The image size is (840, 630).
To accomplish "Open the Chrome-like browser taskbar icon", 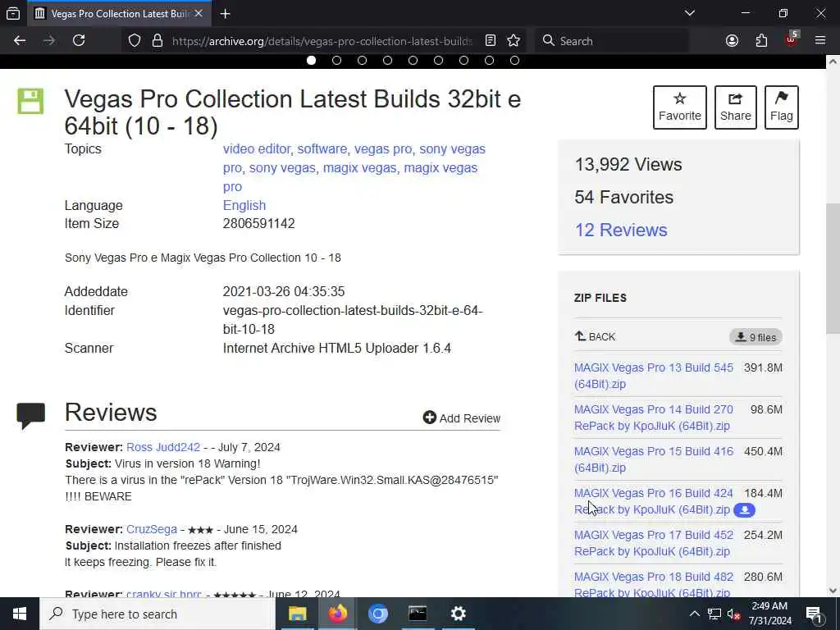I will (377, 614).
